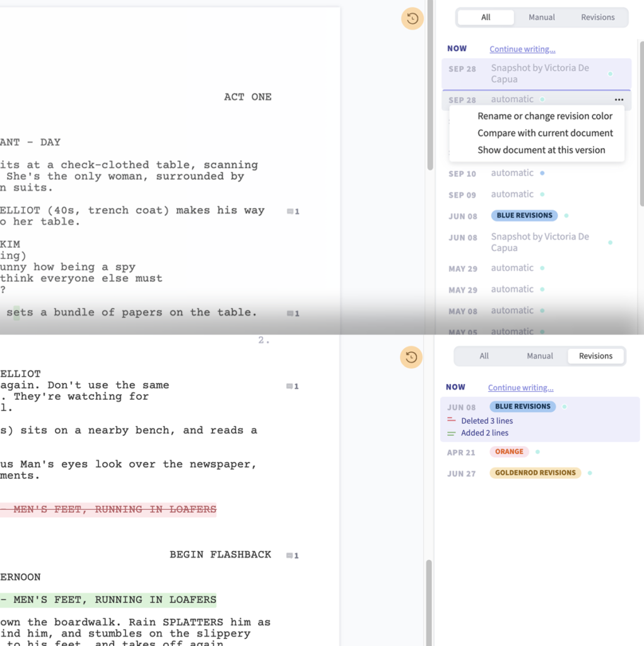Choose Show document at this version
The width and height of the screenshot is (644, 646).
[x=541, y=150]
